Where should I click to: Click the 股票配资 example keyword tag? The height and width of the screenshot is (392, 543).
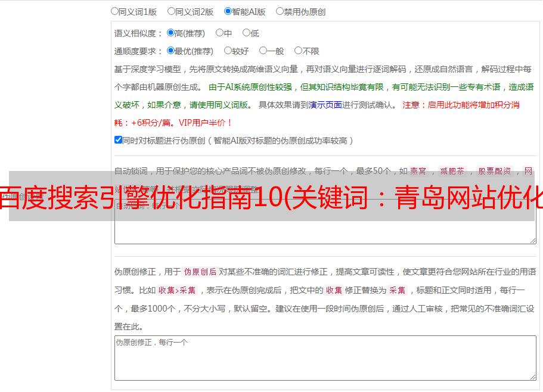[x=495, y=171]
